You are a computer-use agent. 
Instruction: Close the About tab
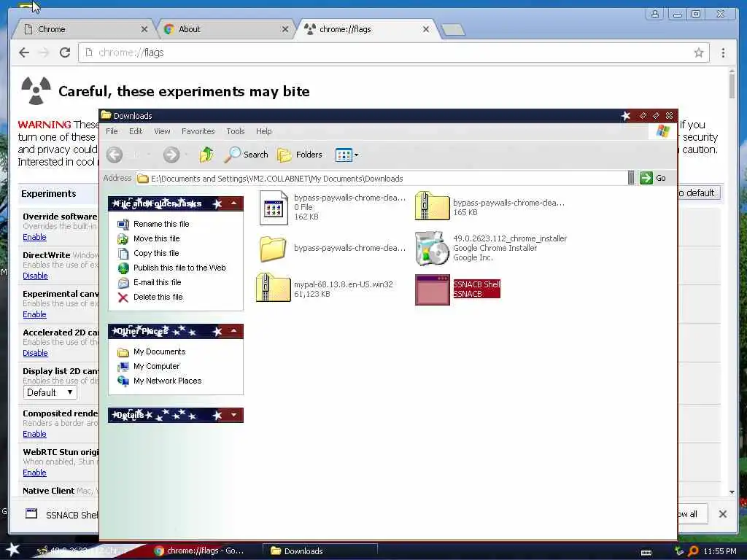[x=285, y=29]
